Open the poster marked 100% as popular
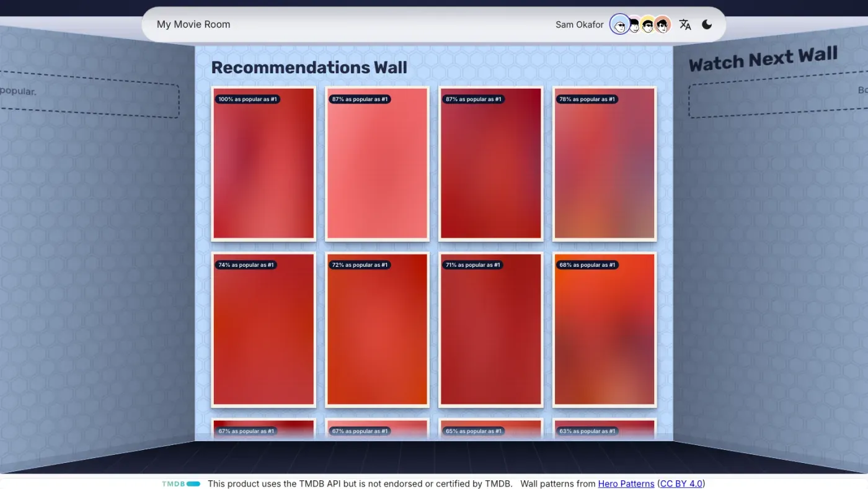 [263, 164]
